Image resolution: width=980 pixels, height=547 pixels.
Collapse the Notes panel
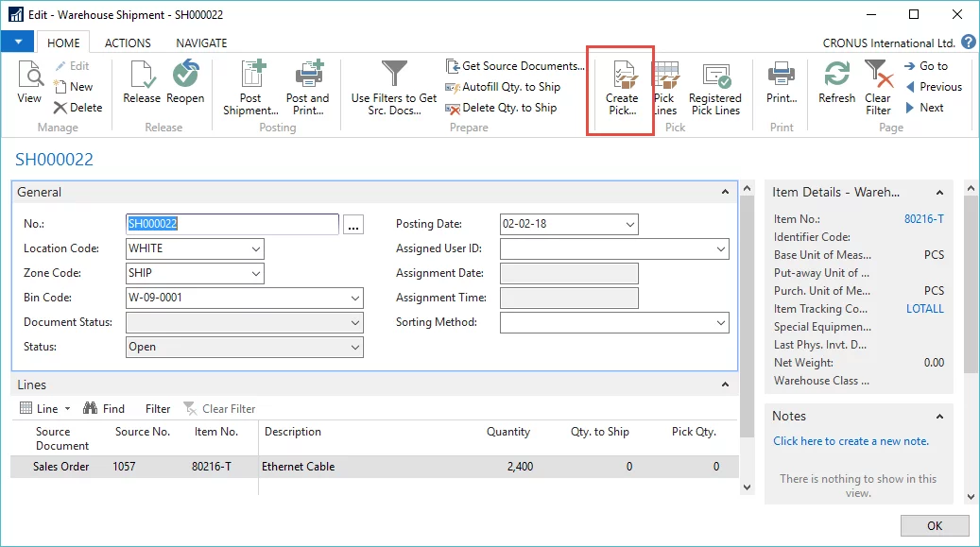coord(939,417)
